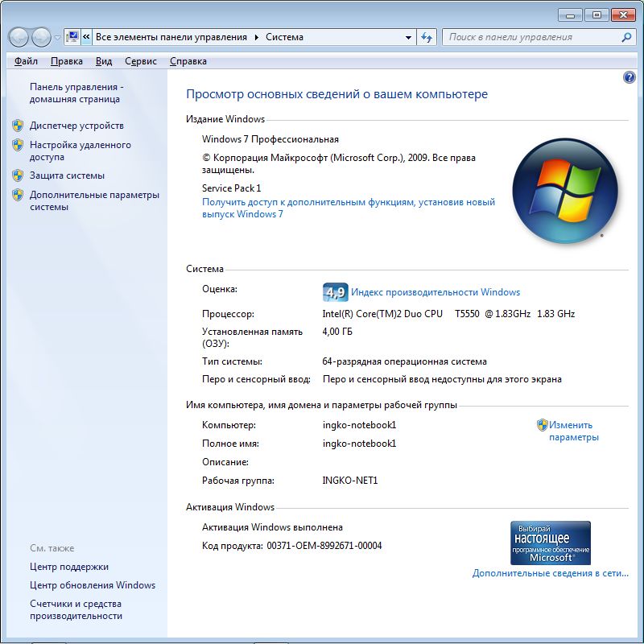Click the refresh button beside address bar
The image size is (644, 644).
point(427,37)
